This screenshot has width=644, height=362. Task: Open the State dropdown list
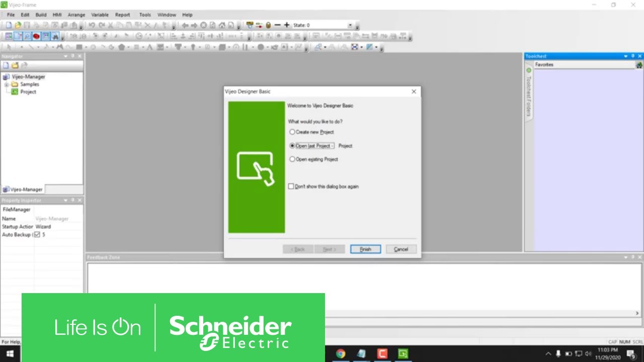(x=350, y=25)
